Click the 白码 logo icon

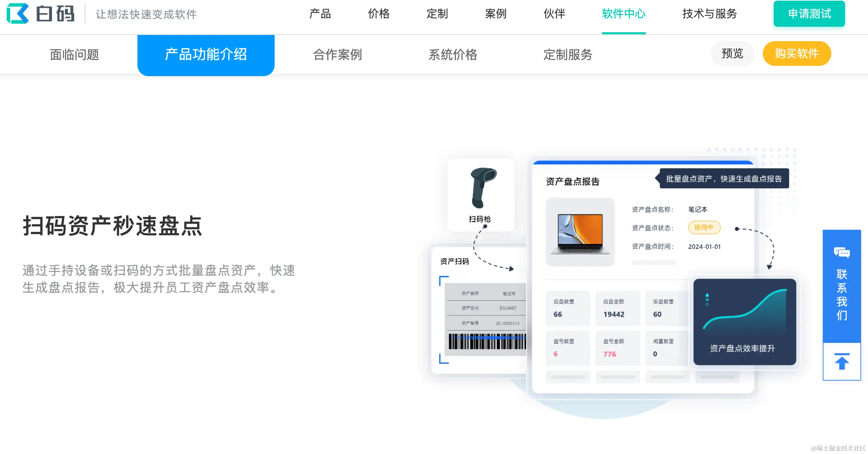click(18, 14)
